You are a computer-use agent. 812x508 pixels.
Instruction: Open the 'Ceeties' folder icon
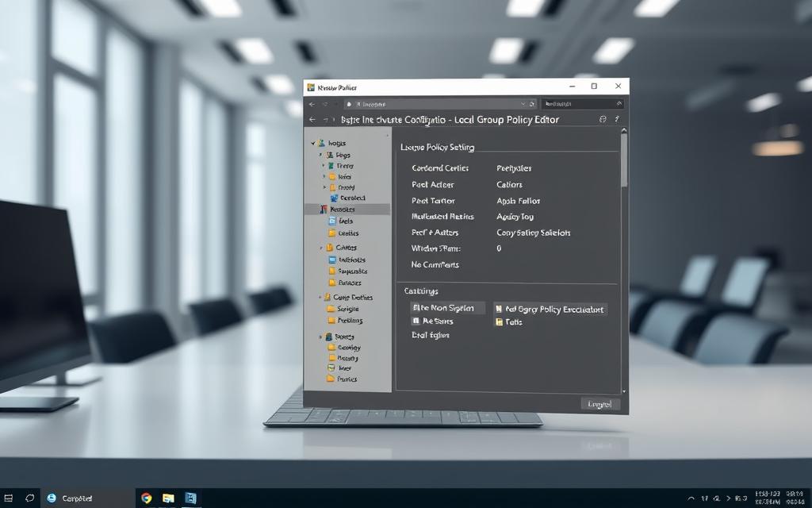[x=332, y=233]
